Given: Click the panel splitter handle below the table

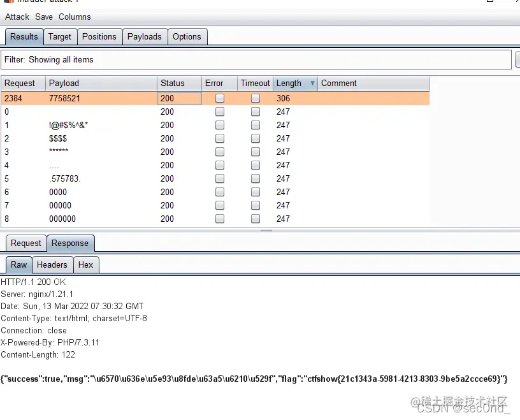Looking at the screenshot, I should pyautogui.click(x=266, y=230).
